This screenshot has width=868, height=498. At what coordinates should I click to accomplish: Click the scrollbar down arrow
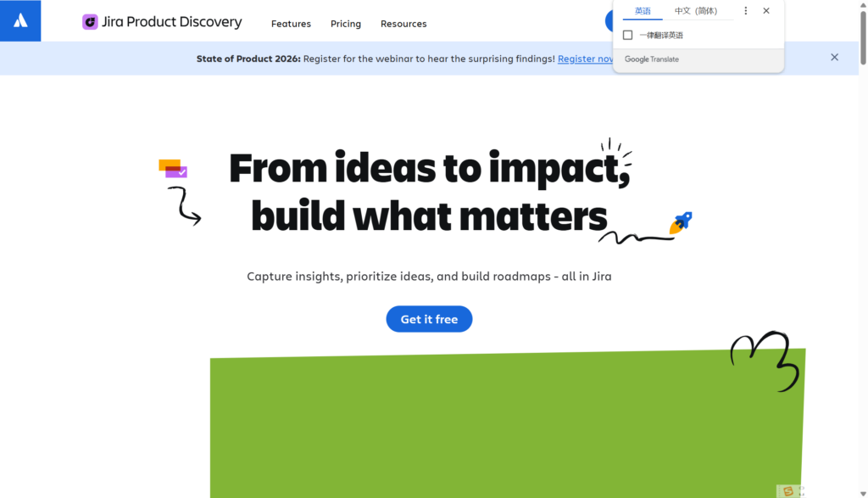(x=863, y=493)
